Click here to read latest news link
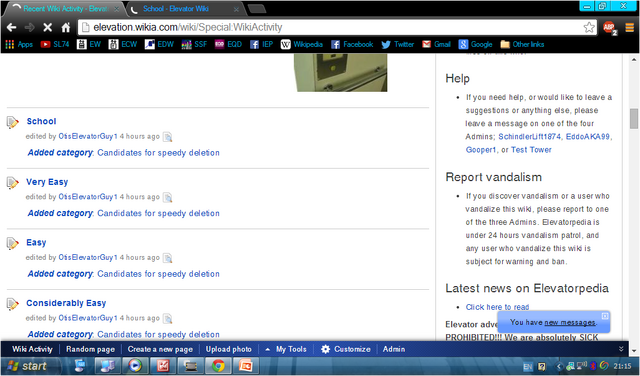640x376 pixels. pos(497,307)
